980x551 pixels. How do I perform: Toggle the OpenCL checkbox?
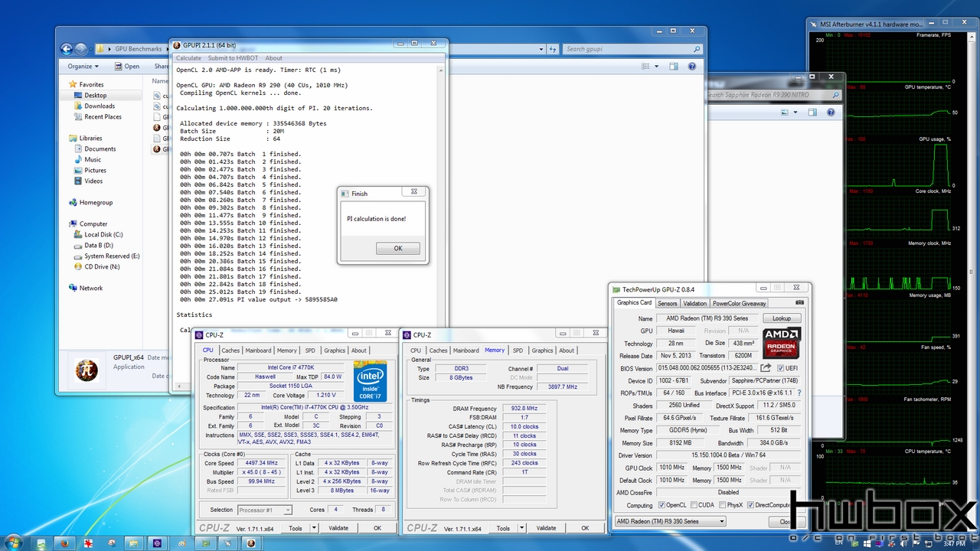coord(661,505)
